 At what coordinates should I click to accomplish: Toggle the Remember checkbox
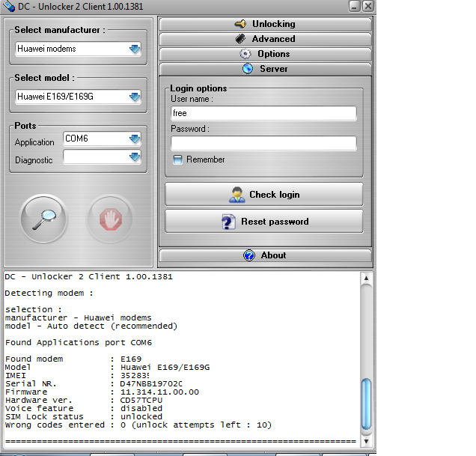pos(177,159)
